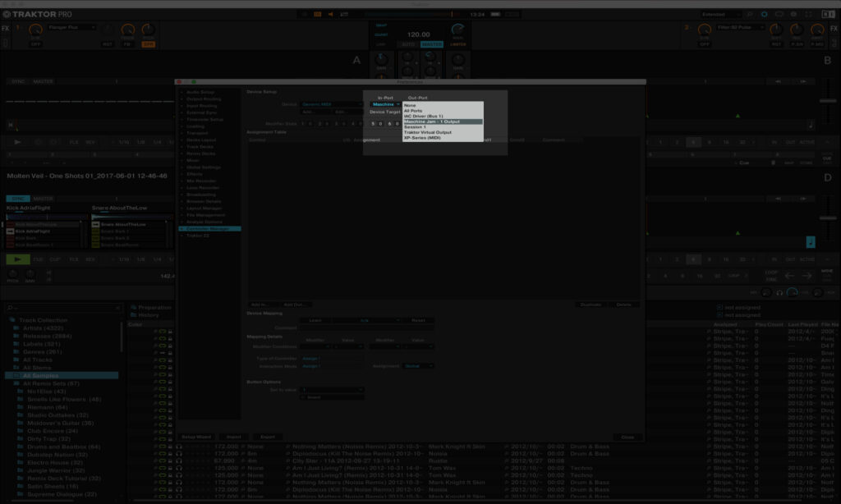Screen dimensions: 841x504
Task: Open the Dubstep Nation (32) folder
Action: click(x=57, y=455)
